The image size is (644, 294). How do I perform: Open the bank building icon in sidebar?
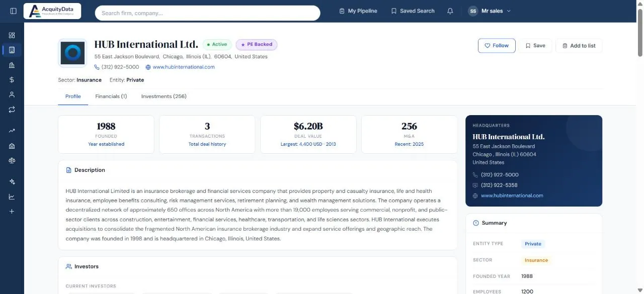12,146
